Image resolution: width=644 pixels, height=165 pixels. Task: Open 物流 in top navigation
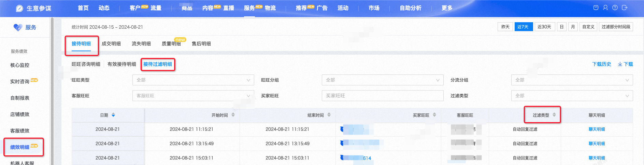pos(270,8)
